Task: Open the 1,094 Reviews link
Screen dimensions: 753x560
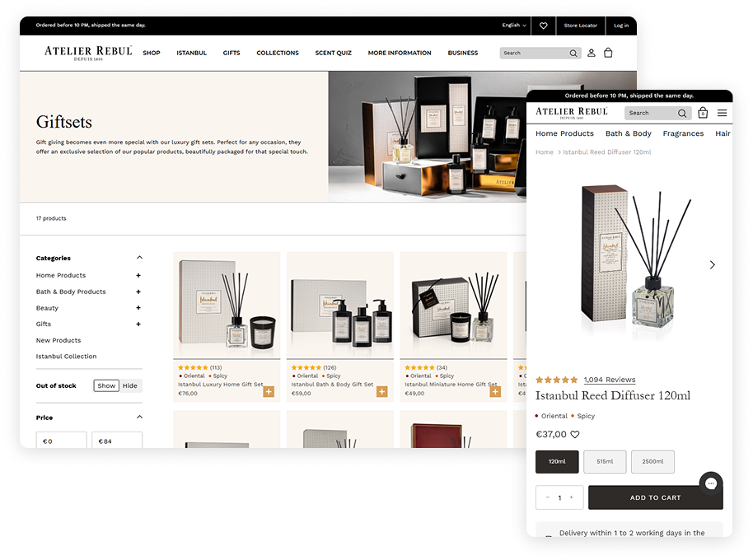Action: (x=609, y=380)
